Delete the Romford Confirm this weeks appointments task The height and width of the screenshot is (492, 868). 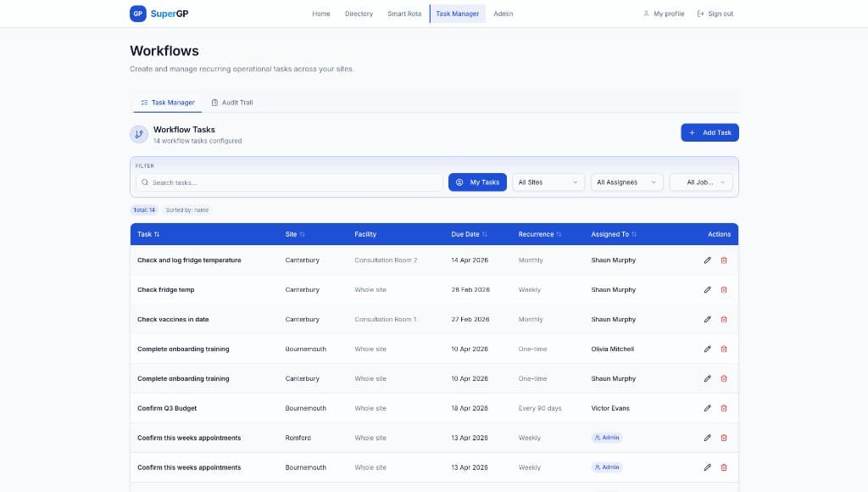[724, 438]
